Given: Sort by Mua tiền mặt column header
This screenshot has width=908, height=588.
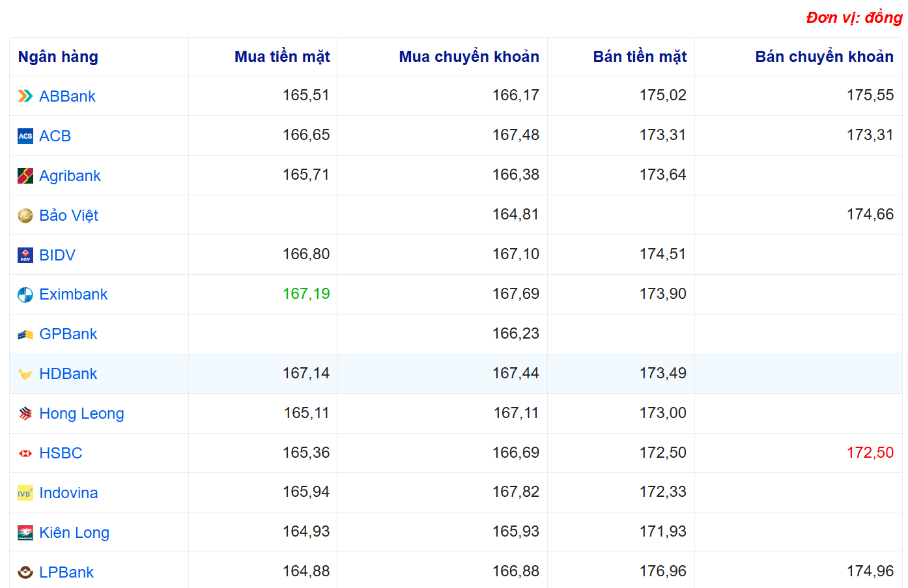Looking at the screenshot, I should (281, 57).
